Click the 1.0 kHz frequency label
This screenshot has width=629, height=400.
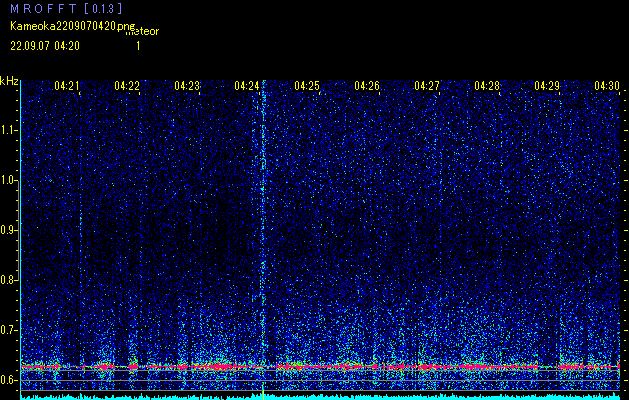8,181
